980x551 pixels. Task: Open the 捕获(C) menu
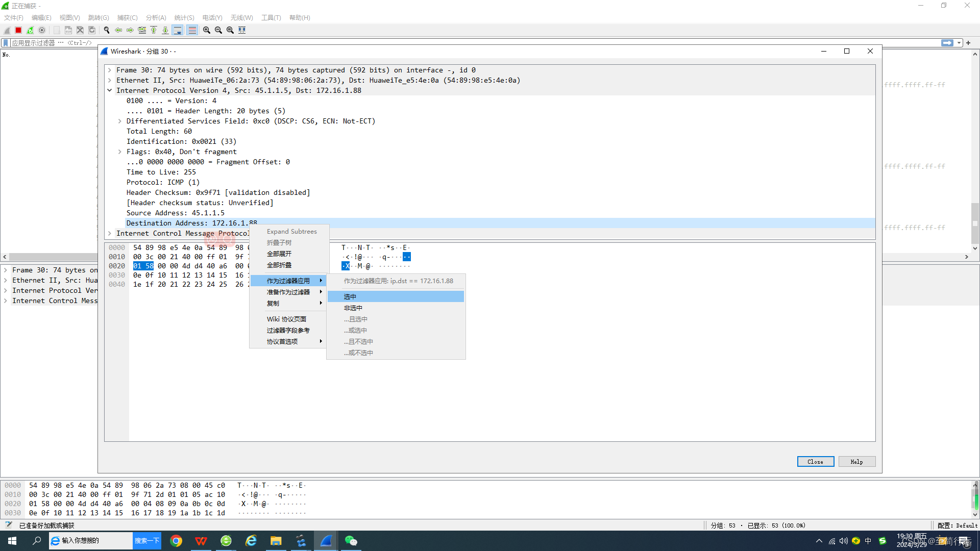(x=127, y=17)
